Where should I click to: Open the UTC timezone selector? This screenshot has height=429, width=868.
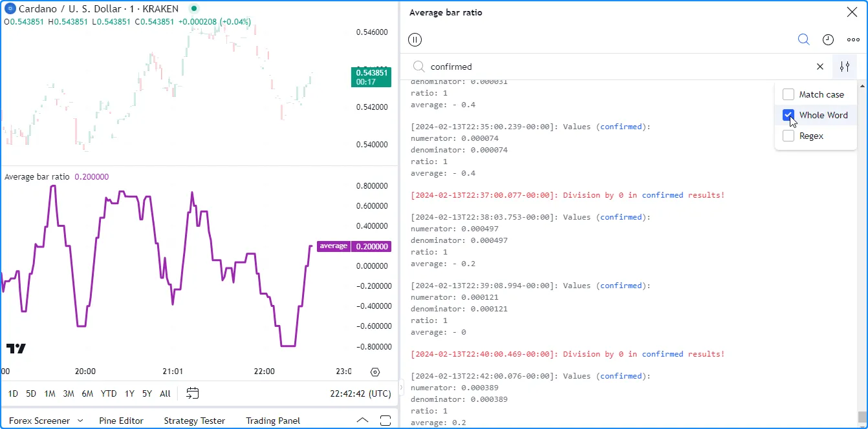tap(360, 393)
